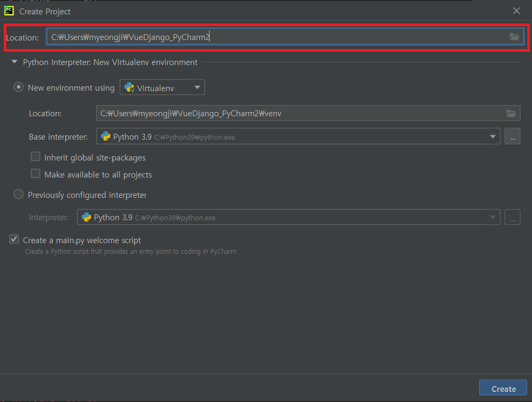Open the Base interpreter Python 3.9 dropdown
This screenshot has height=402, width=532.
pos(298,136)
